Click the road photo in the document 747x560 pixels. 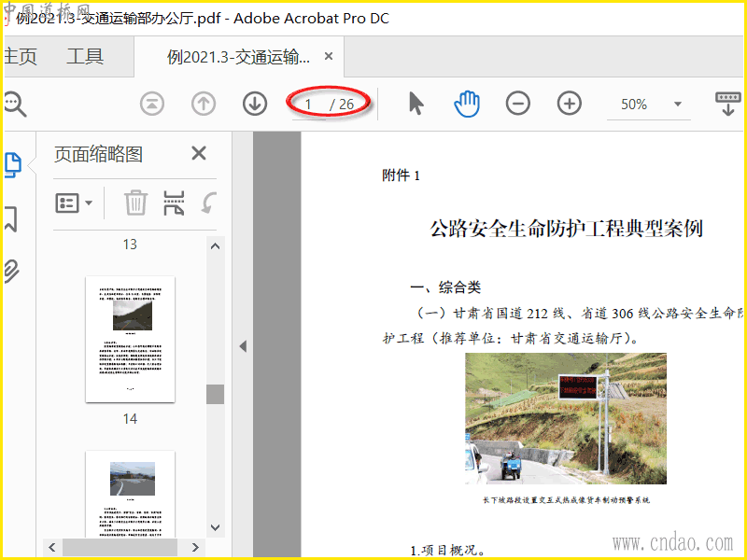(x=566, y=418)
